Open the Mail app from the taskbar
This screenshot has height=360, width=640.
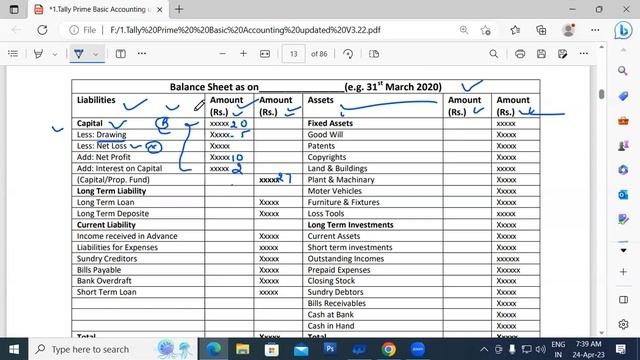click(301, 350)
